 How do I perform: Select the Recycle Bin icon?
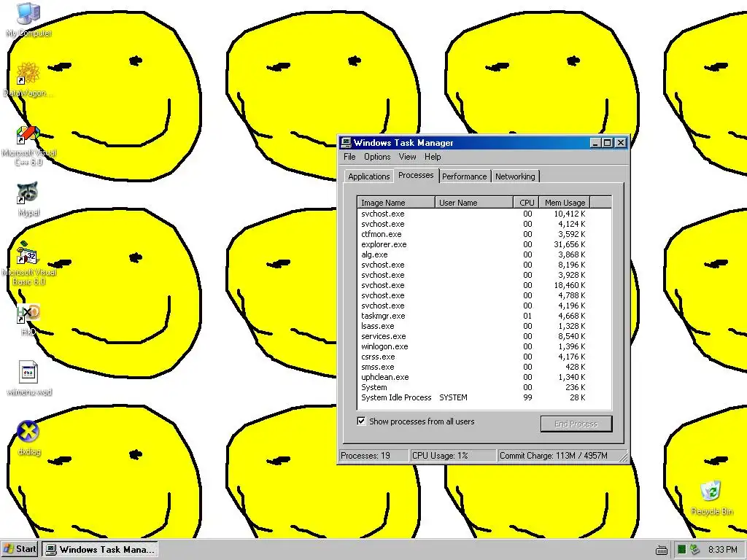[712, 498]
